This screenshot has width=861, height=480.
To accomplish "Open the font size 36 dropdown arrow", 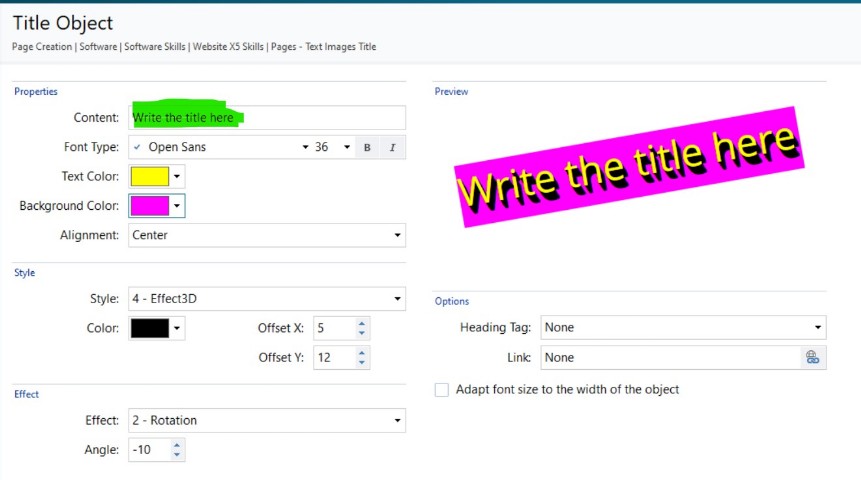I will [x=347, y=147].
